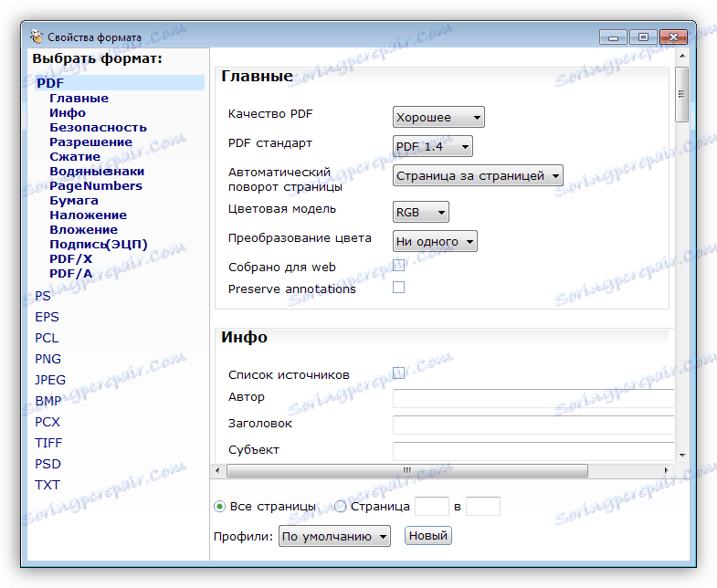Open the Водяные знаки section
Viewport: 717px width, 588px height.
click(x=97, y=172)
